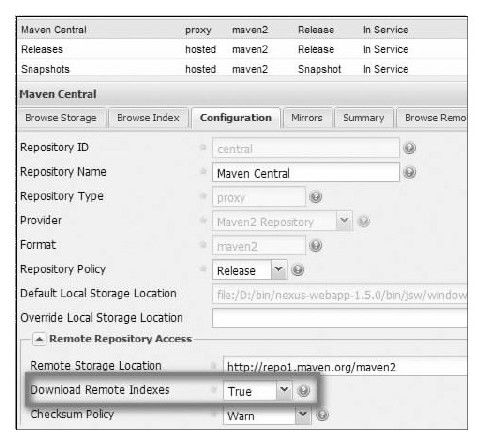Image resolution: width=479 pixels, height=441 pixels.
Task: Click 'In Service' status of Snapshots row
Action: tap(385, 69)
